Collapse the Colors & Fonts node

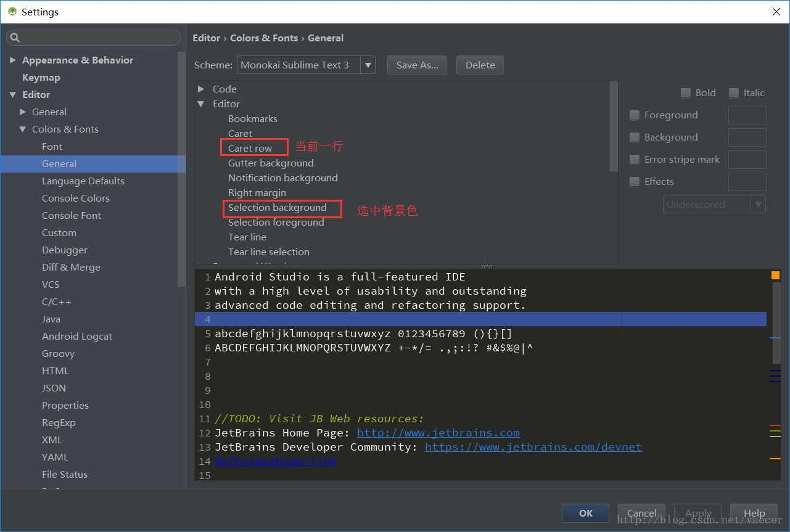click(23, 129)
